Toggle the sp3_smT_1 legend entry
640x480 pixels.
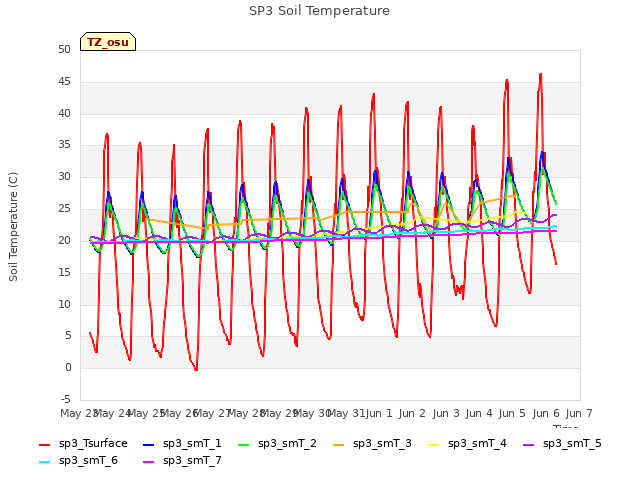coord(182,444)
